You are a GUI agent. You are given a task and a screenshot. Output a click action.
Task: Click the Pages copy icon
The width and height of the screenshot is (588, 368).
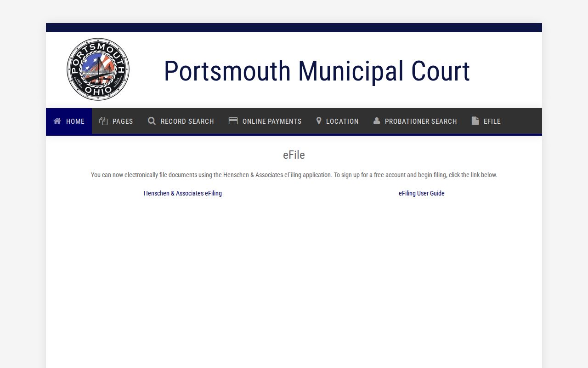[103, 121]
